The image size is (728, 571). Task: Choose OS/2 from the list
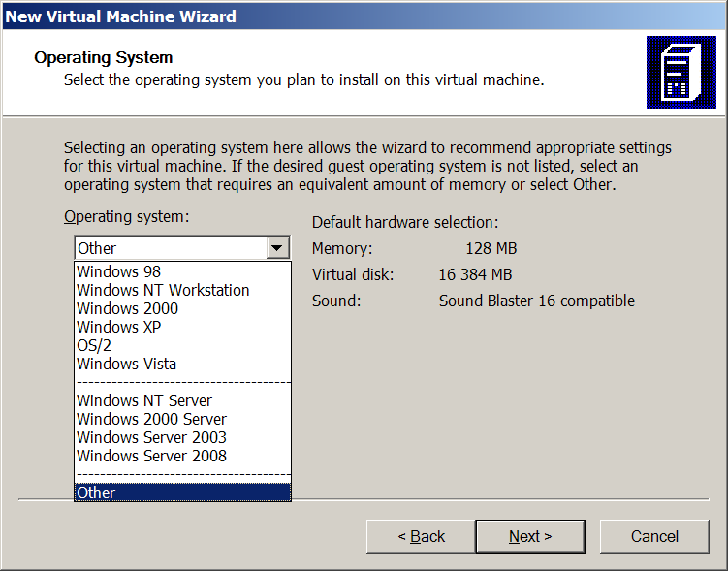point(94,345)
